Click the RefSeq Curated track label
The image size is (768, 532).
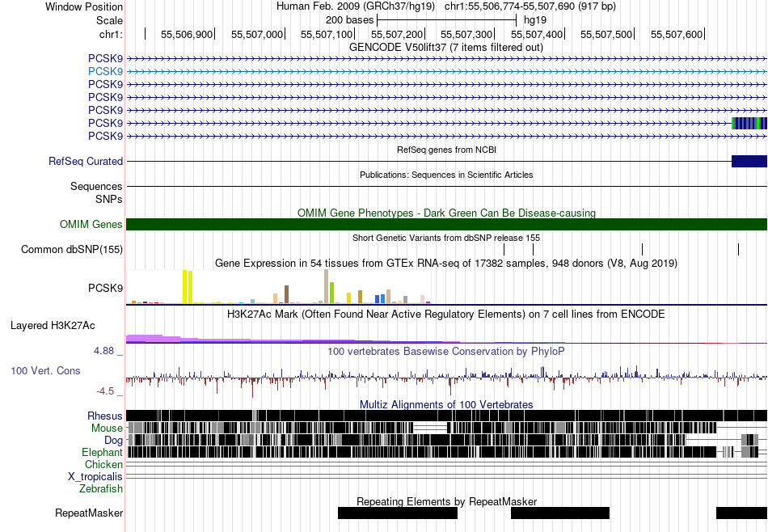[86, 161]
